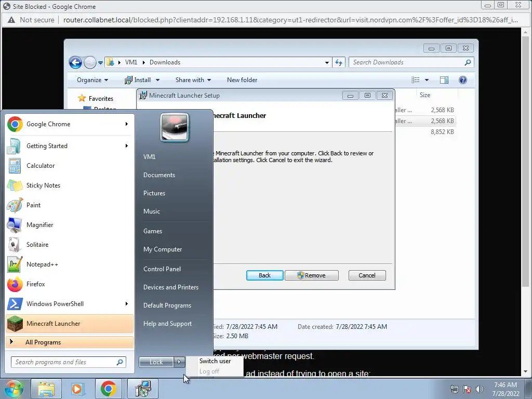Click Downloads in the address breadcrumb
532x399 pixels.
pyautogui.click(x=165, y=62)
